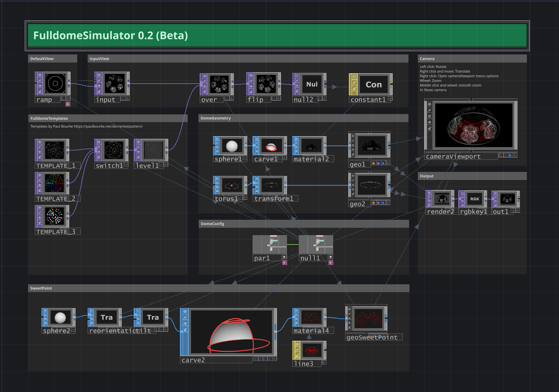Toggle plus viewer flag under carve2

coord(274,359)
